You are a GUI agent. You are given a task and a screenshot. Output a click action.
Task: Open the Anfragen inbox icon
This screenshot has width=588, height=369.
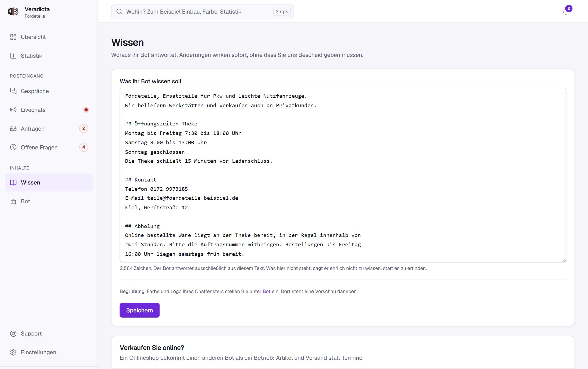point(13,129)
